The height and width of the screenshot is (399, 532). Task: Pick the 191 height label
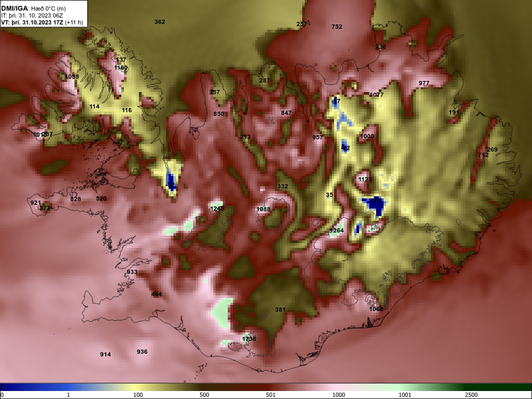[454, 112]
